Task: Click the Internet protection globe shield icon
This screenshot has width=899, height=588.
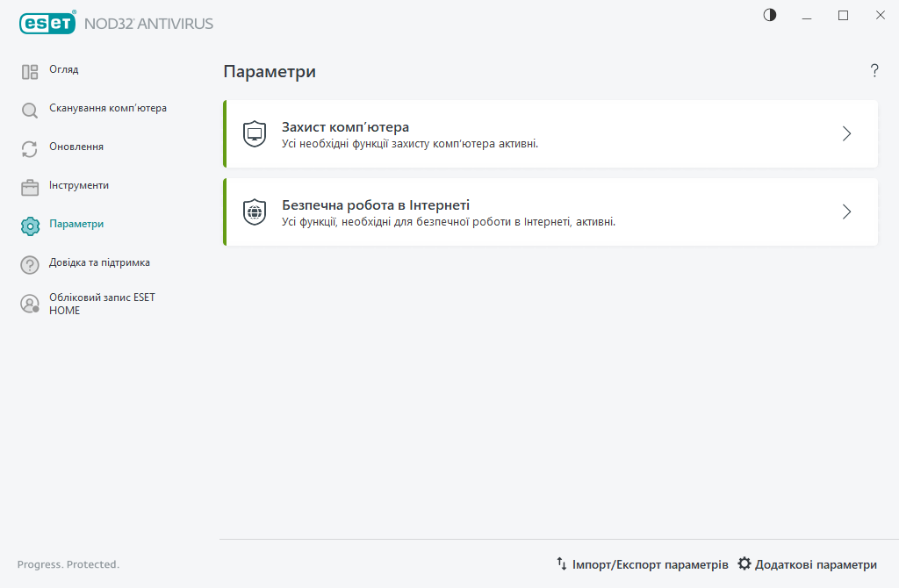Action: click(255, 212)
